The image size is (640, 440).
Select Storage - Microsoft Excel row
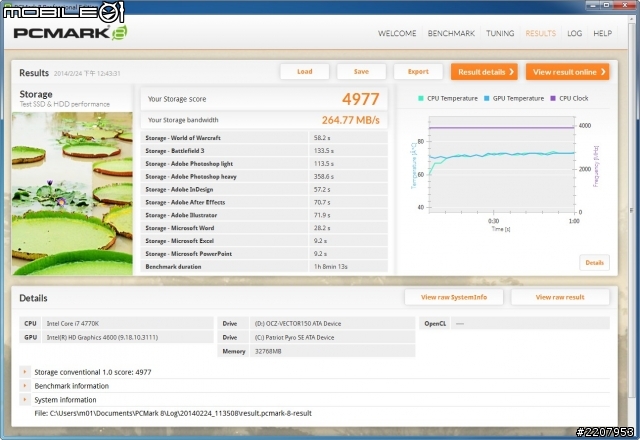tap(264, 241)
